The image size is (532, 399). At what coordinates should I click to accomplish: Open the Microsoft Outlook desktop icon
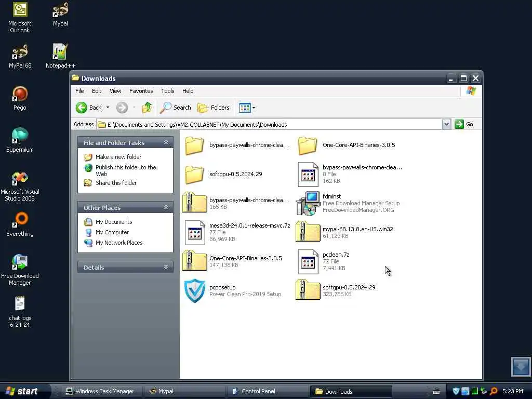point(20,18)
